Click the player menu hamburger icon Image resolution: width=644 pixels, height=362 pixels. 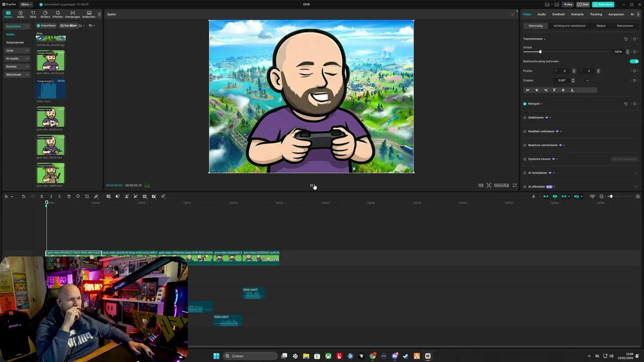(513, 14)
